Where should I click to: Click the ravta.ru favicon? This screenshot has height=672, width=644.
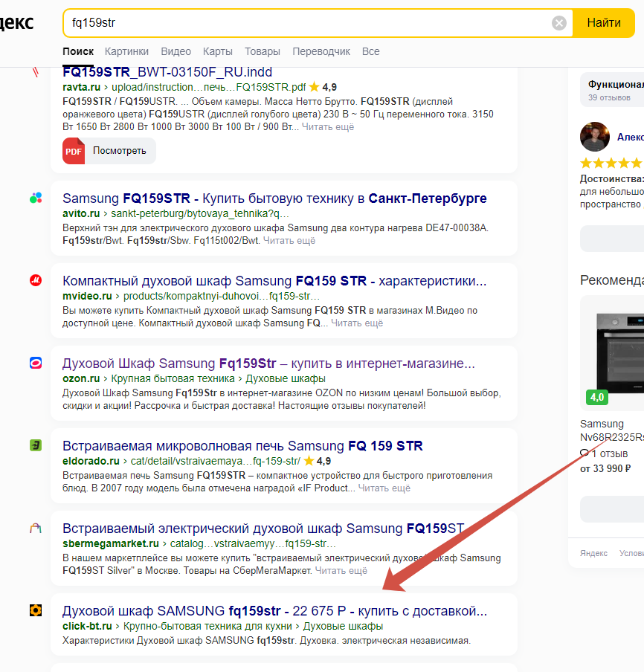pos(36,72)
